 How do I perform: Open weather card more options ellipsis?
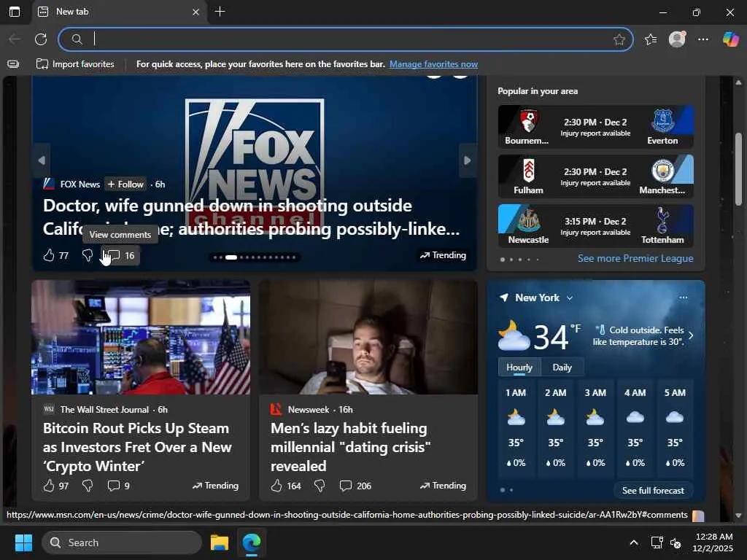(683, 297)
